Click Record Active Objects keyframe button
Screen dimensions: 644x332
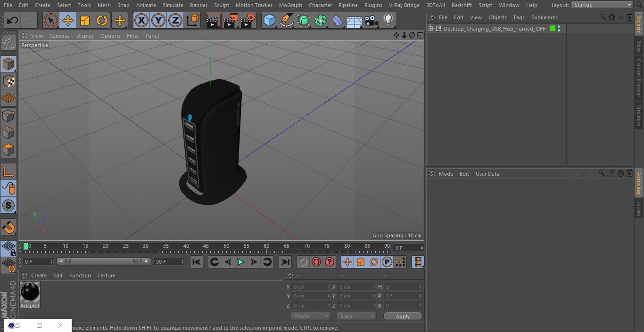pos(303,262)
